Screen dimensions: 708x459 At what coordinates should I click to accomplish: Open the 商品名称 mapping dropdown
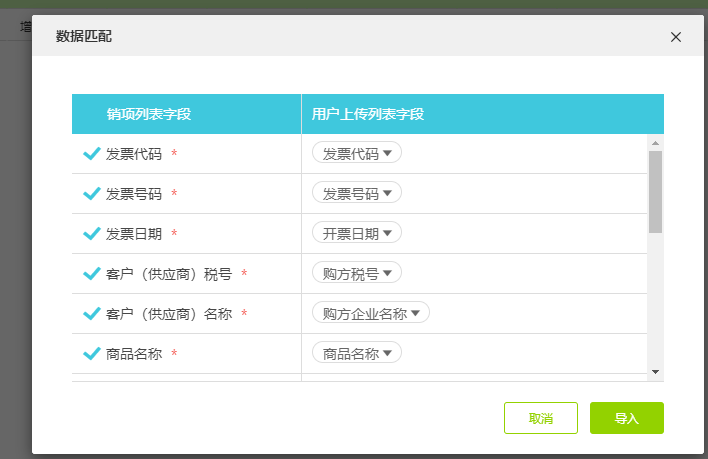pos(357,352)
